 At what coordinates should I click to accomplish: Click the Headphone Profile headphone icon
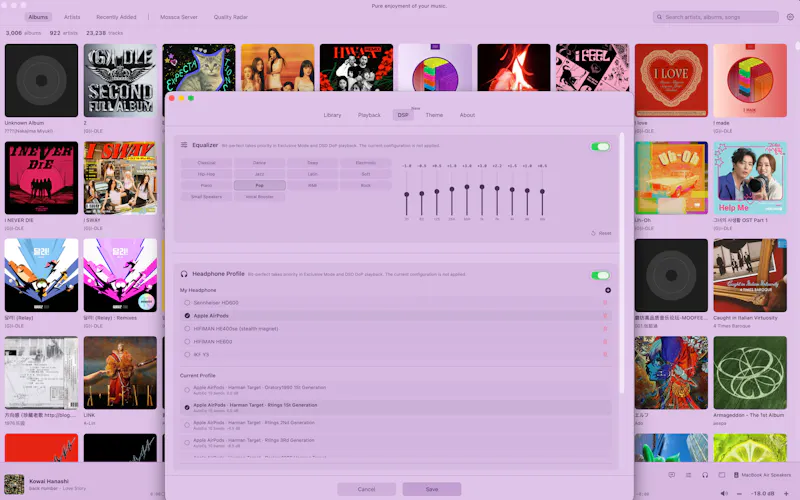[184, 274]
